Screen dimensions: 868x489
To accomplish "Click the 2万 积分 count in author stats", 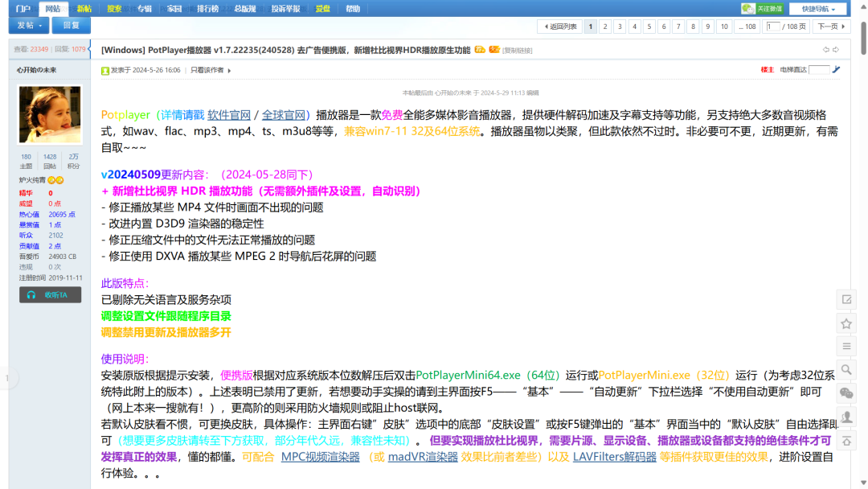I will point(74,161).
